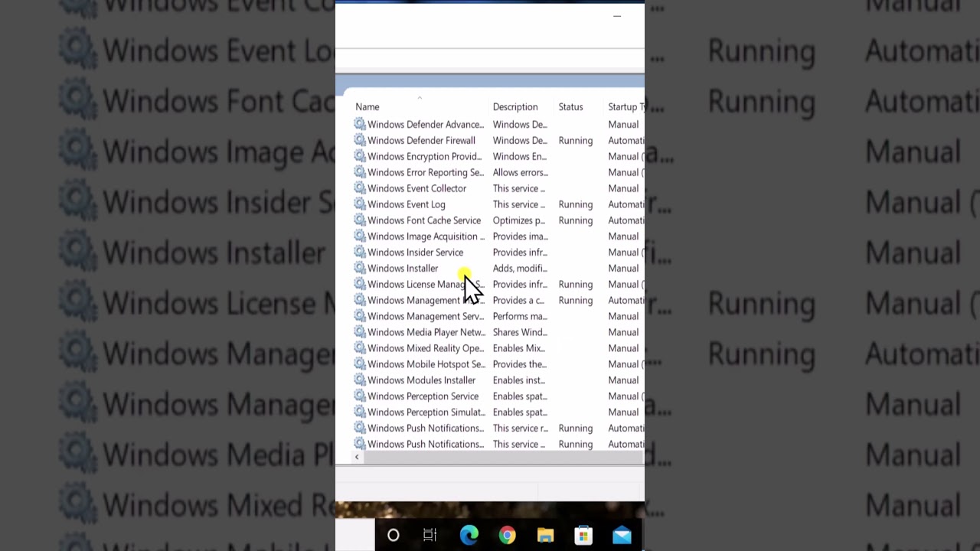Open Cortana circle icon on taskbar
This screenshot has width=980, height=551.
click(393, 535)
